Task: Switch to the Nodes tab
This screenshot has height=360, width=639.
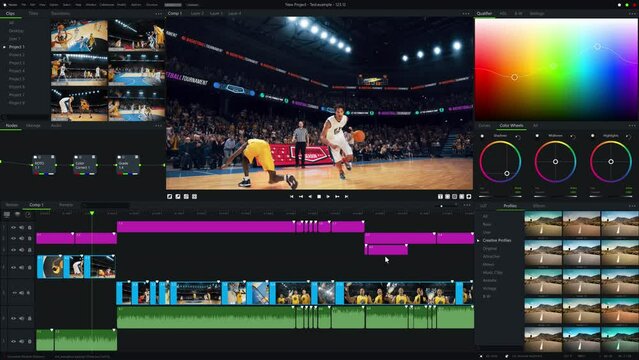Action: pyautogui.click(x=12, y=126)
